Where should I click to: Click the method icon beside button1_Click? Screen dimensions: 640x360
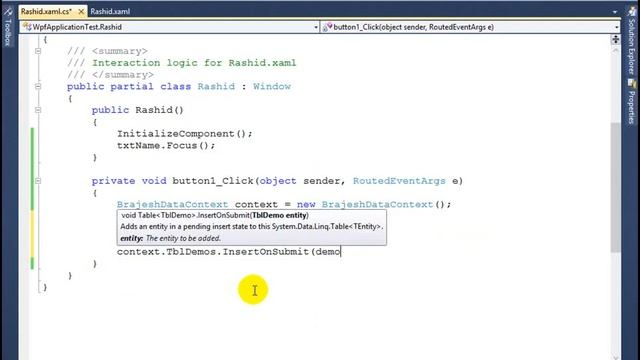[327, 27]
